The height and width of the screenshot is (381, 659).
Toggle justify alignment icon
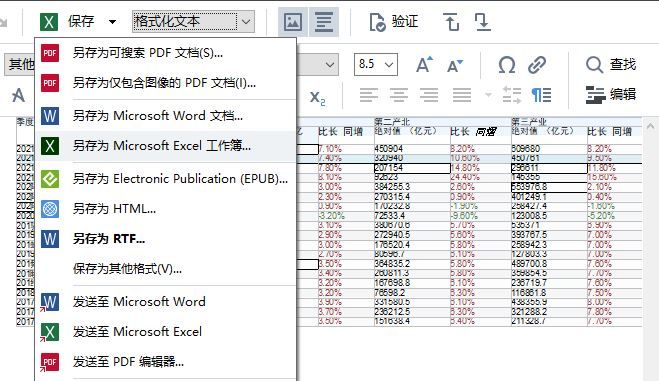coord(461,95)
